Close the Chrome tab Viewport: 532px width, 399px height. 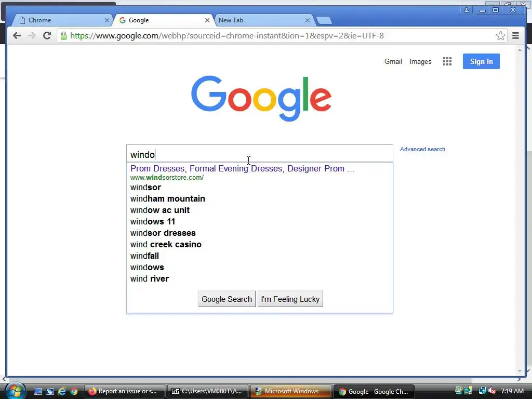[x=107, y=20]
